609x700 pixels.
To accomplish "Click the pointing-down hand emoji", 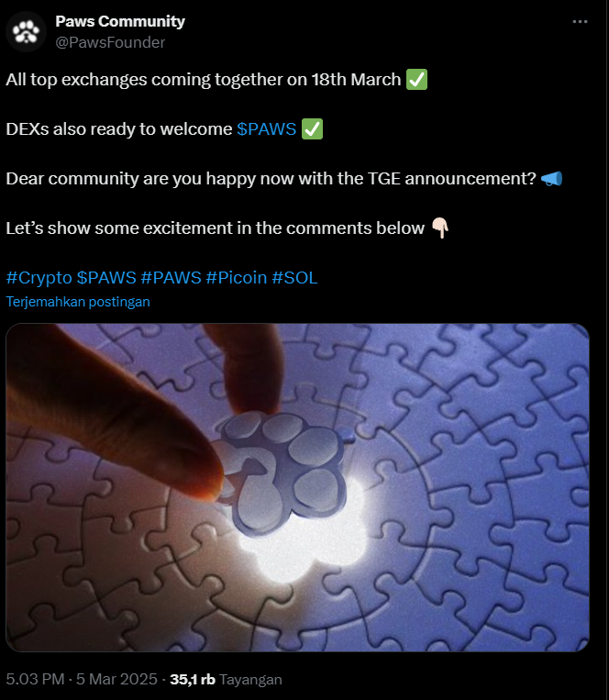I will pyautogui.click(x=440, y=228).
